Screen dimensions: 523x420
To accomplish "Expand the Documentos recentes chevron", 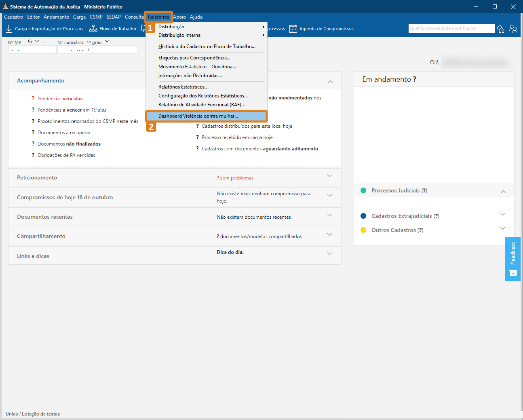I will pos(329,215).
